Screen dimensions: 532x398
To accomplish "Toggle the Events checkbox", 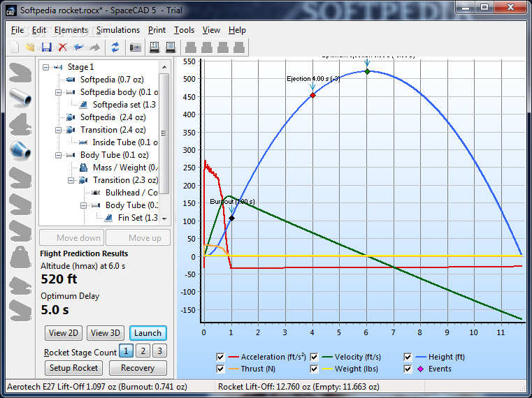I will 408,369.
